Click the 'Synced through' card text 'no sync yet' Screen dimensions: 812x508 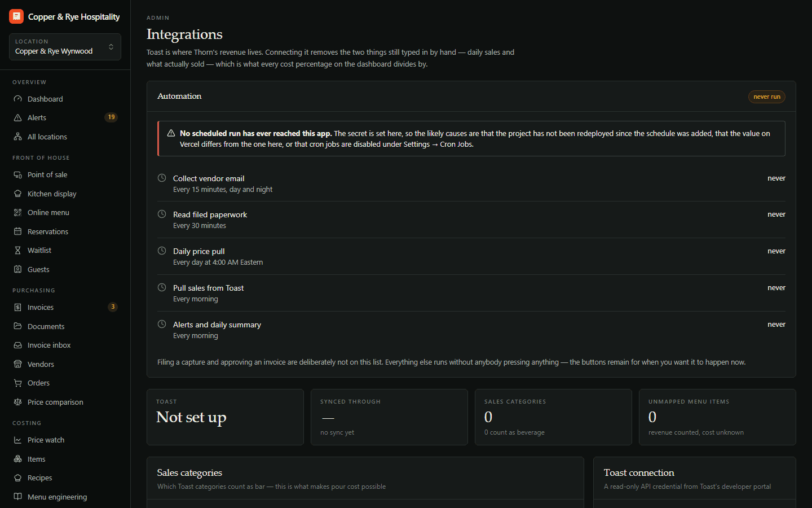[337, 432]
